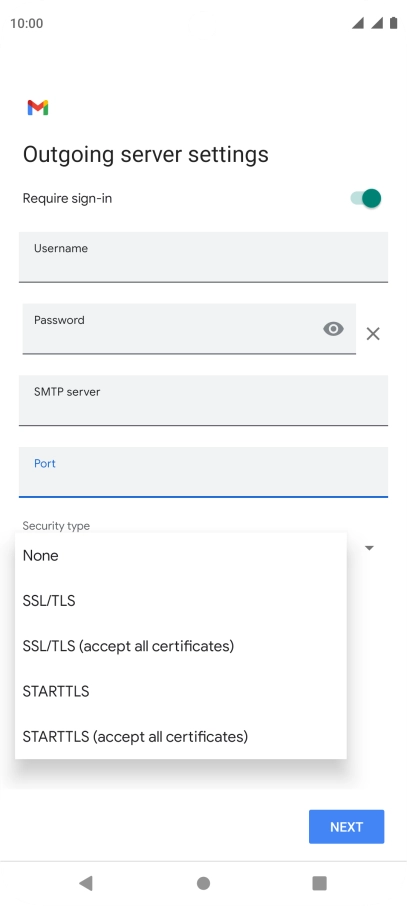The image size is (407, 906).
Task: Disable the Require sign-in switch
Action: (x=366, y=198)
